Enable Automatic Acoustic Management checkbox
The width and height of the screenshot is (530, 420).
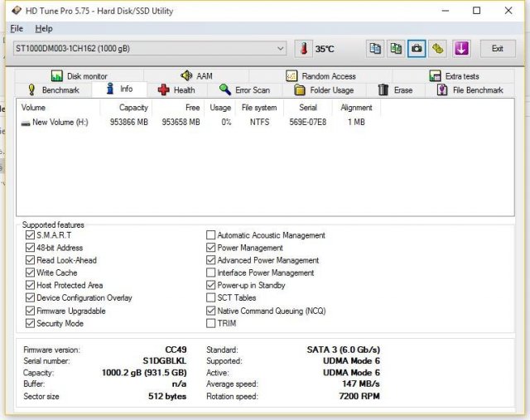pyautogui.click(x=210, y=235)
